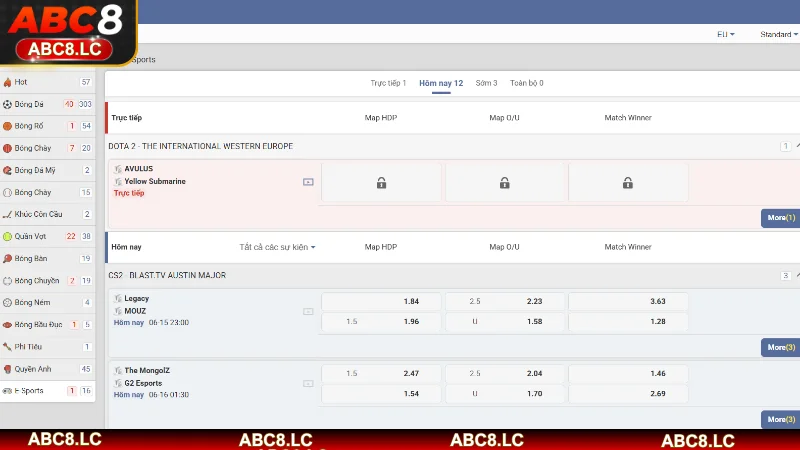Switch to Toàn bộ 0 tab
The height and width of the screenshot is (450, 800).
527,83
